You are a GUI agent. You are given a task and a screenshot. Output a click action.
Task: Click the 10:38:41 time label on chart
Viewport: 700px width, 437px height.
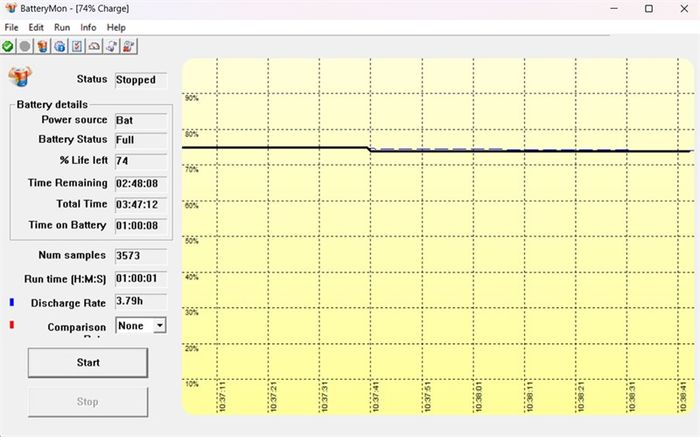[x=683, y=396]
